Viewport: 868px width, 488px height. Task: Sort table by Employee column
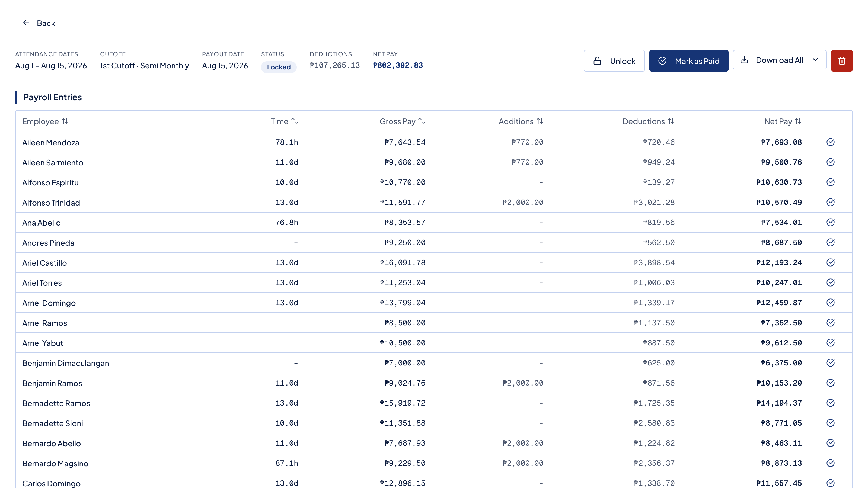tap(45, 121)
